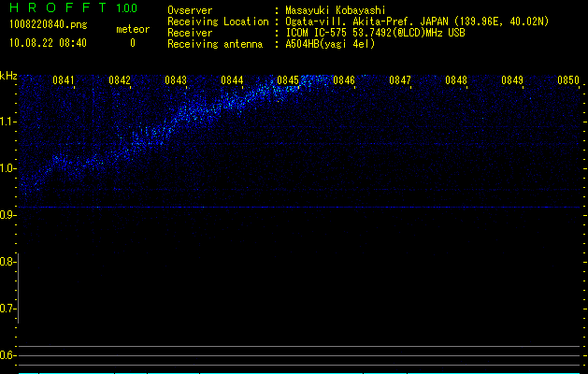Click observer name Masayuki Kobayashi

click(x=336, y=10)
